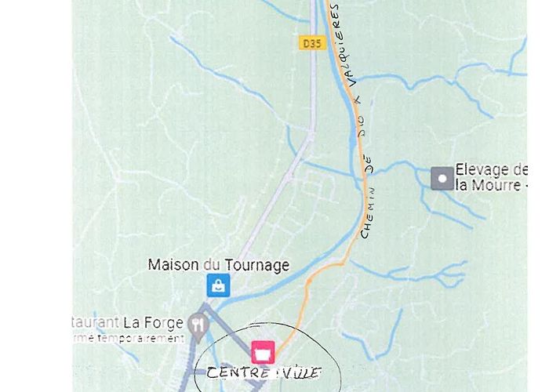Screen dimensions: 549x392
Task: Click the pink store marker icon
Action: point(263,353)
